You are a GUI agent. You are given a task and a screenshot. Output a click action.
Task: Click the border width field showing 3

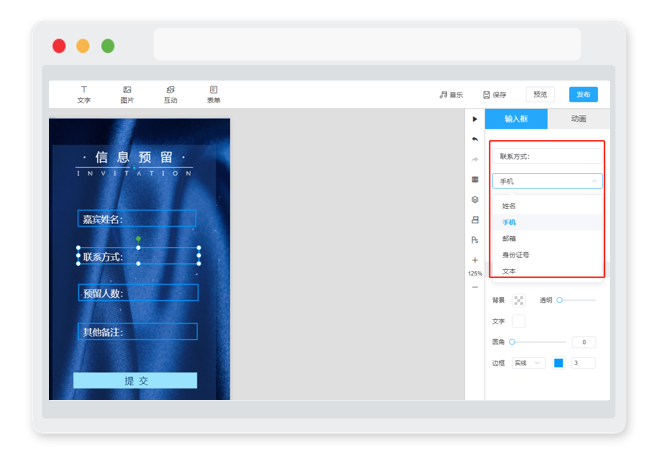(x=583, y=363)
